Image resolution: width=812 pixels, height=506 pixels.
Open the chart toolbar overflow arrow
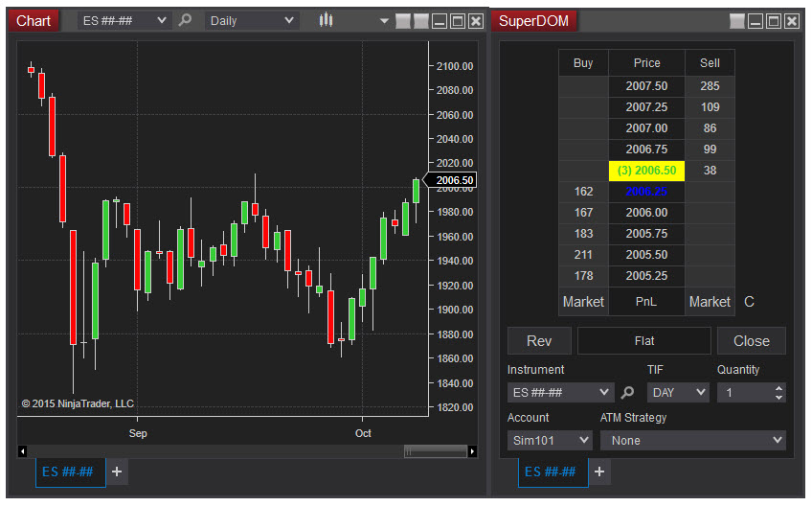click(x=384, y=21)
